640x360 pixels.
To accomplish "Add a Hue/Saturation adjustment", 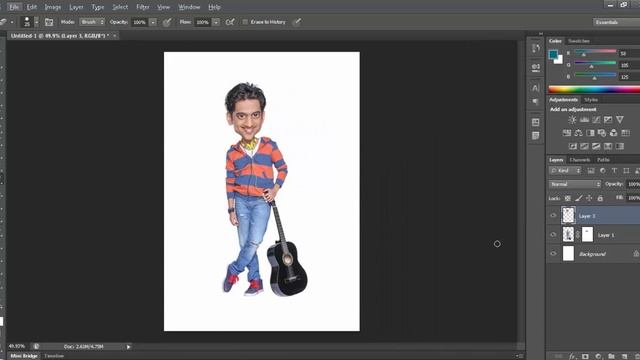I will point(567,133).
